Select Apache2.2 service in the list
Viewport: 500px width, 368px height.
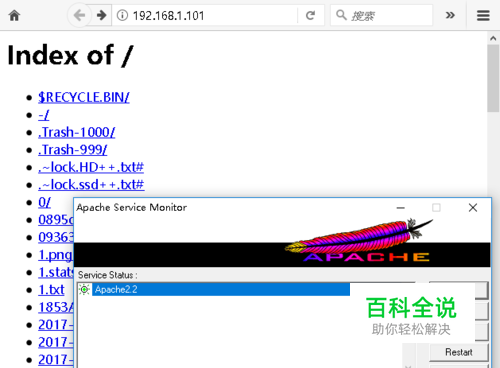click(221, 289)
